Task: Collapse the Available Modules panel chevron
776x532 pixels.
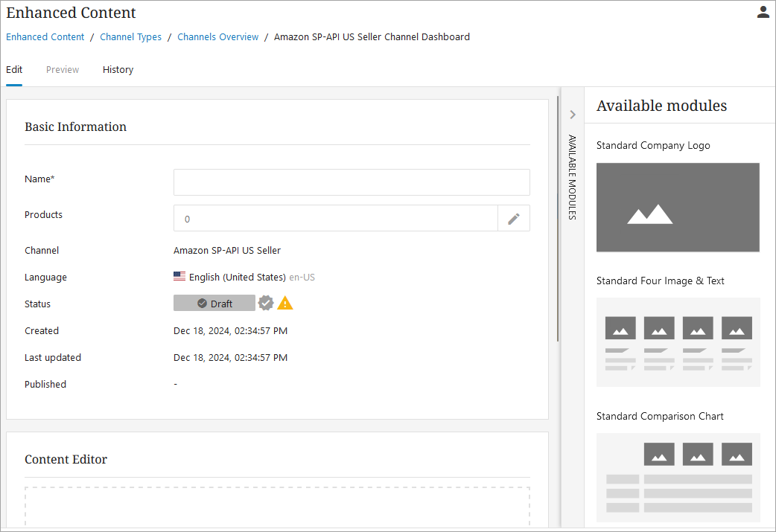Action: pos(573,115)
